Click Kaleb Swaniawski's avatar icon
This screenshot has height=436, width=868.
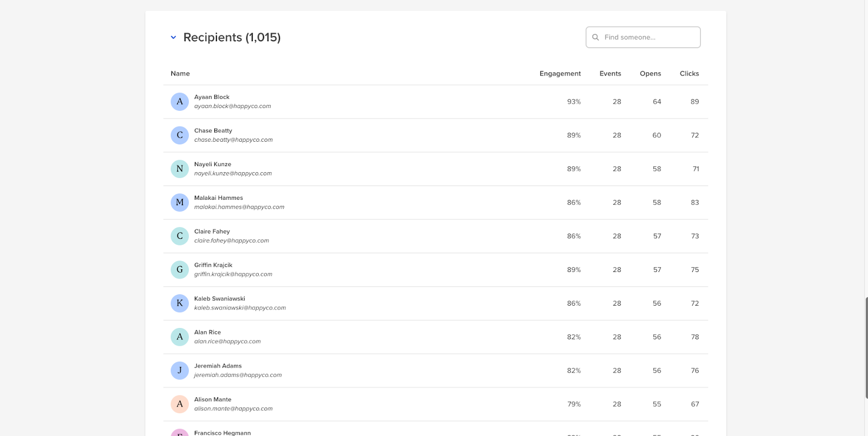(180, 304)
